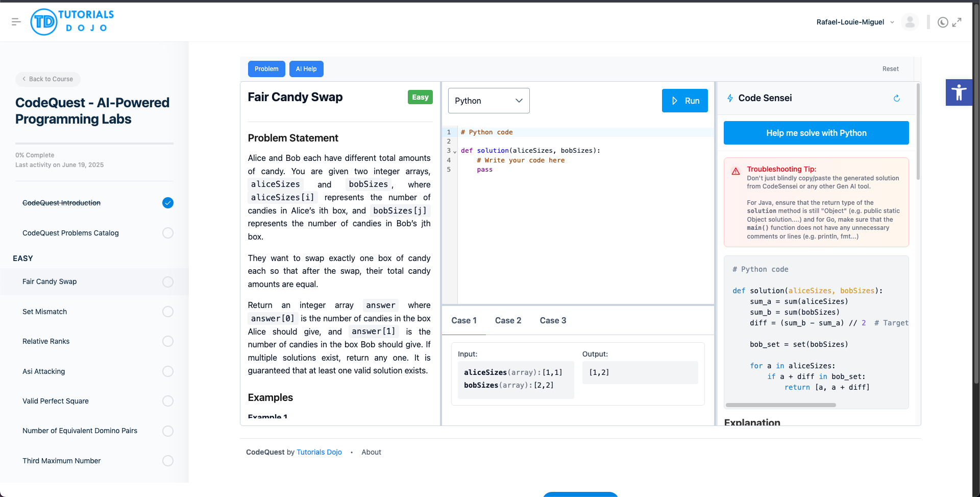
Task: Select the Case 2 tab
Action: [508, 320]
